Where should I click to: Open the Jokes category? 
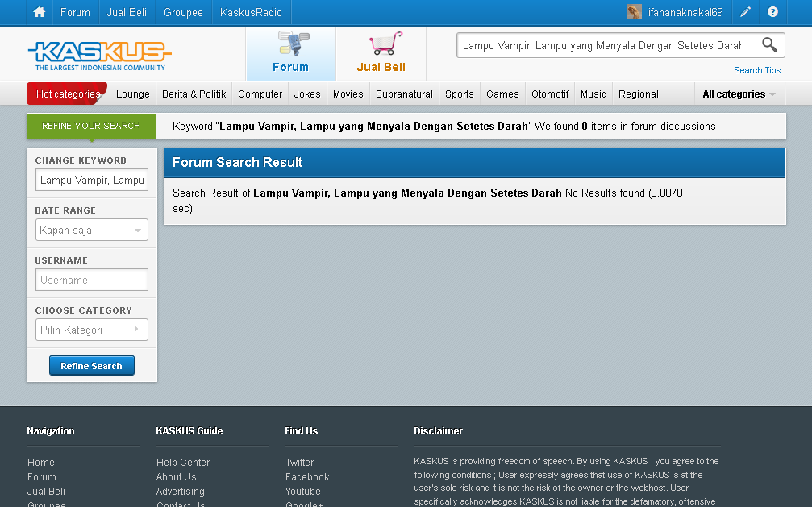(307, 94)
